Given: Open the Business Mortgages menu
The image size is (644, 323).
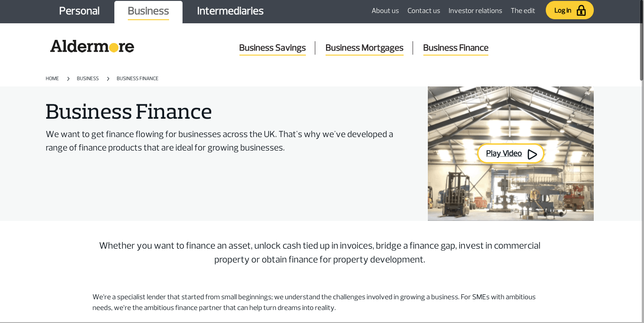Looking at the screenshot, I should point(364,48).
